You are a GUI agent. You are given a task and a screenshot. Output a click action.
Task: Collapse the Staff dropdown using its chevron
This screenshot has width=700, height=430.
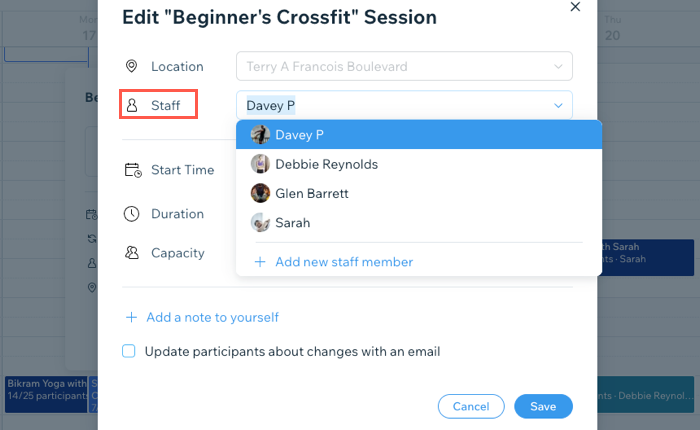coord(558,106)
